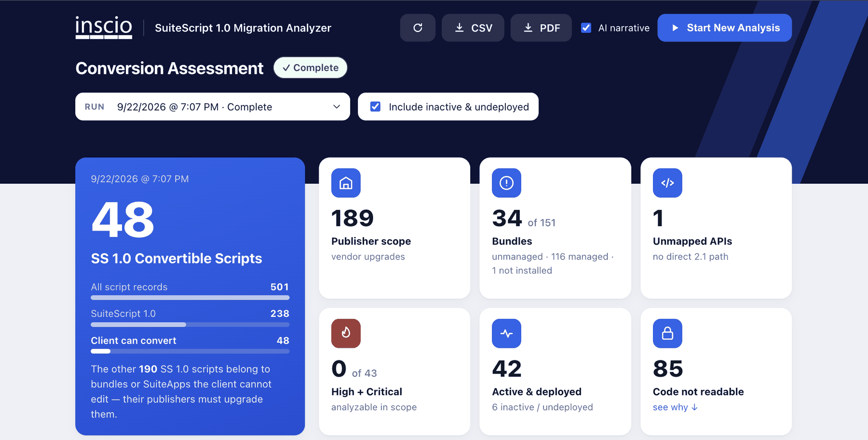This screenshot has width=868, height=440.
Task: Click the Unmapped APIs code icon
Action: [x=667, y=183]
